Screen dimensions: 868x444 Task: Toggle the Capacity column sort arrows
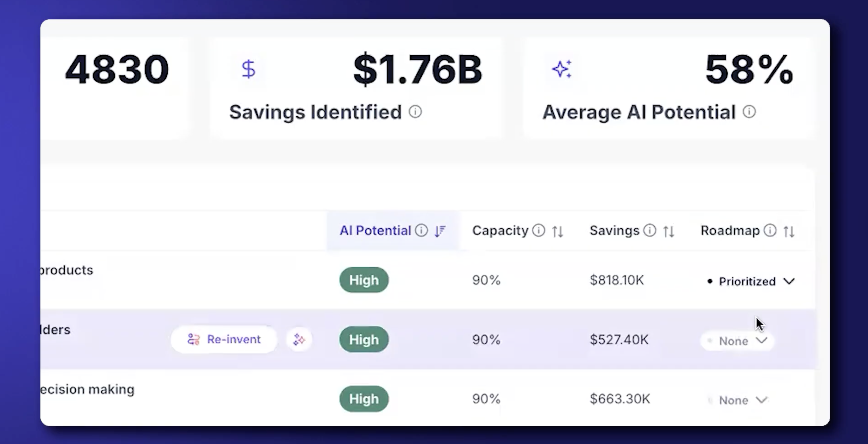(558, 231)
